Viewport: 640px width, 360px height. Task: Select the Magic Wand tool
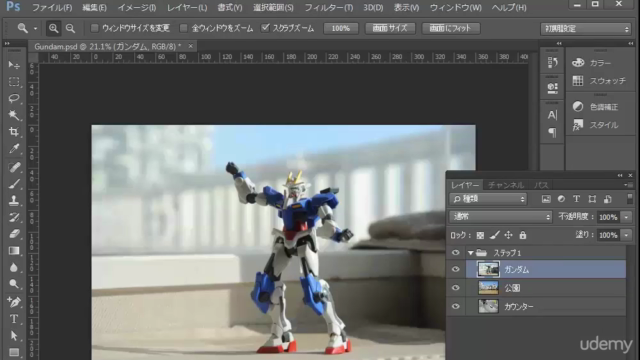point(14,115)
